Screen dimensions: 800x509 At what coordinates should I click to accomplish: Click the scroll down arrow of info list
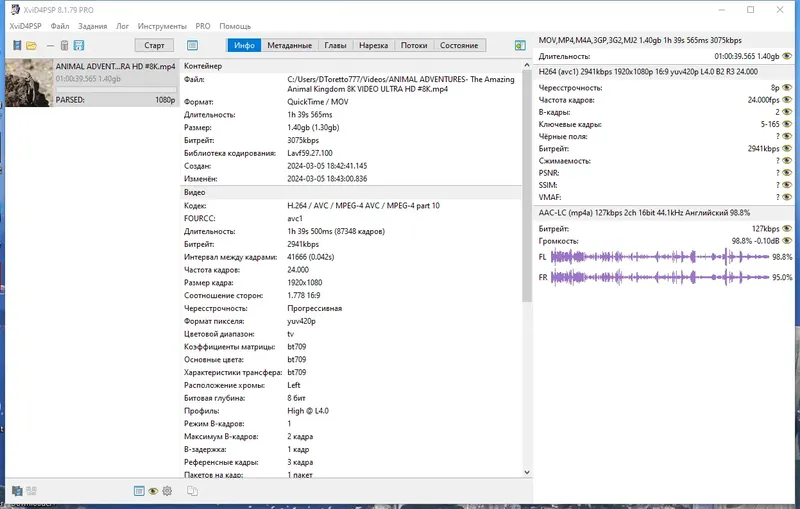point(527,472)
